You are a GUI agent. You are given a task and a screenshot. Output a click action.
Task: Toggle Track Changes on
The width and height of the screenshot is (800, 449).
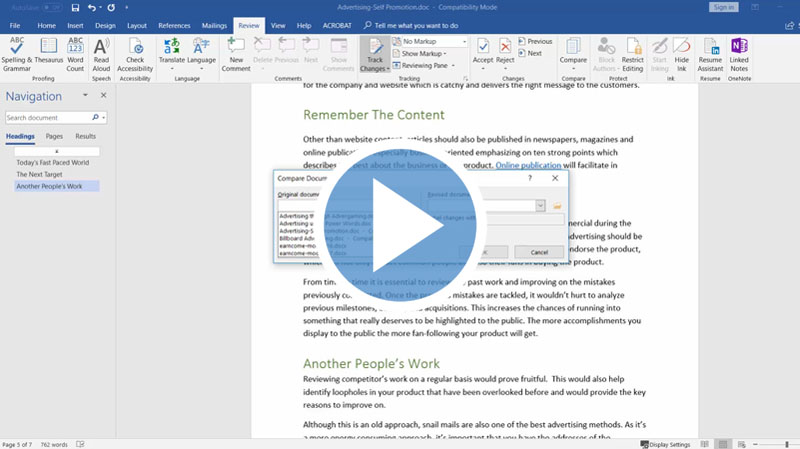[375, 54]
